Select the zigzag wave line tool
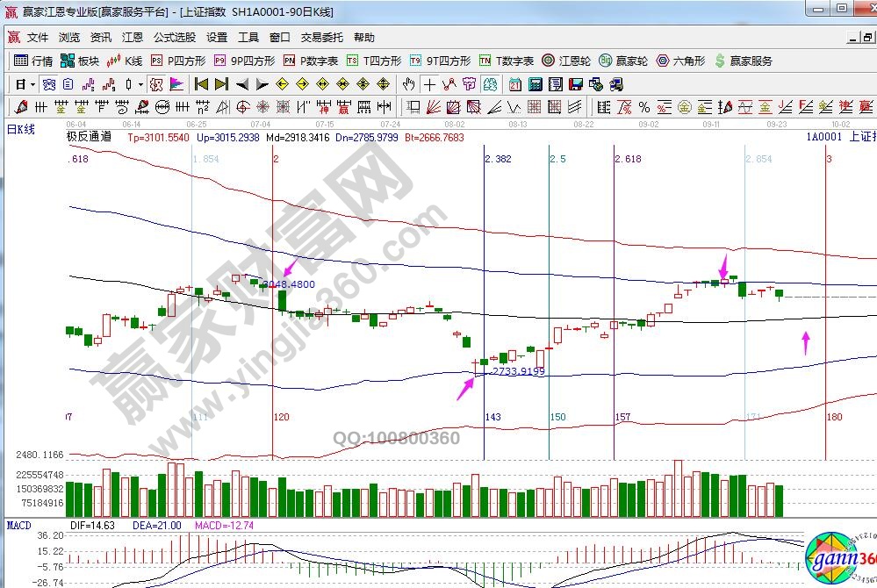 click(x=514, y=107)
